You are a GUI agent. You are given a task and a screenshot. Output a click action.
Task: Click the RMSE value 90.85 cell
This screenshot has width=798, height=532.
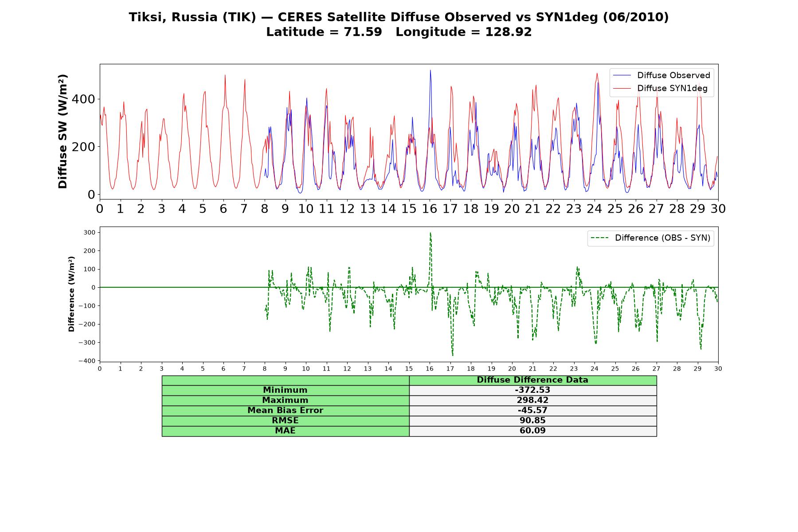[532, 421]
